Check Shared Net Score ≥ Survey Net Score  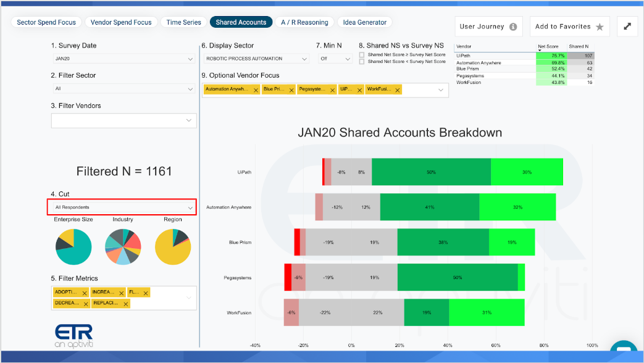362,54
